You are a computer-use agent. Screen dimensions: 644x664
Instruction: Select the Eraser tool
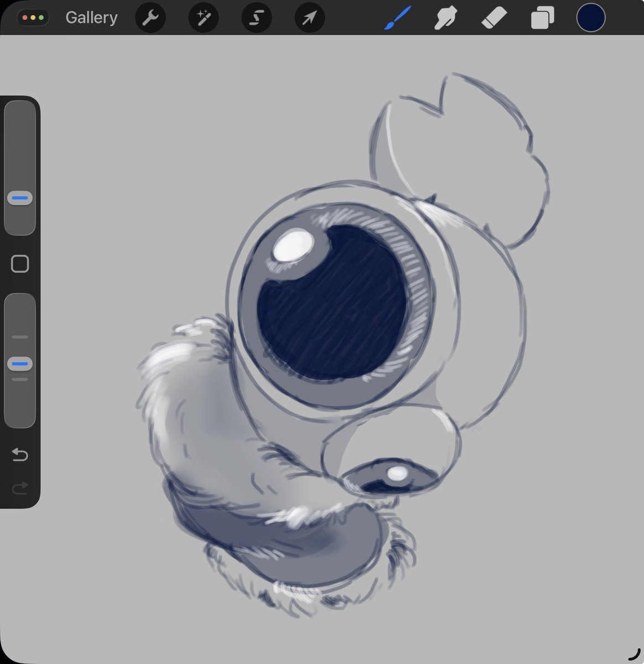[494, 18]
